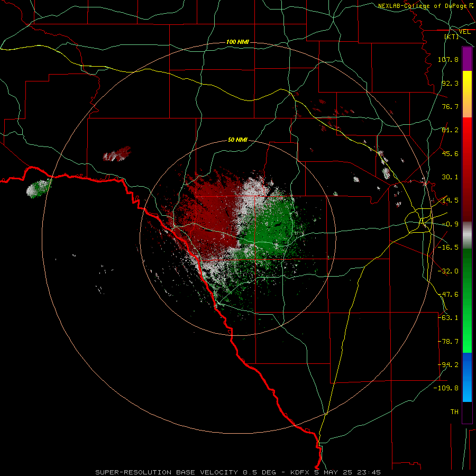
Task: Click the 23:45 timestamp in the caption
Action: pyautogui.click(x=369, y=472)
